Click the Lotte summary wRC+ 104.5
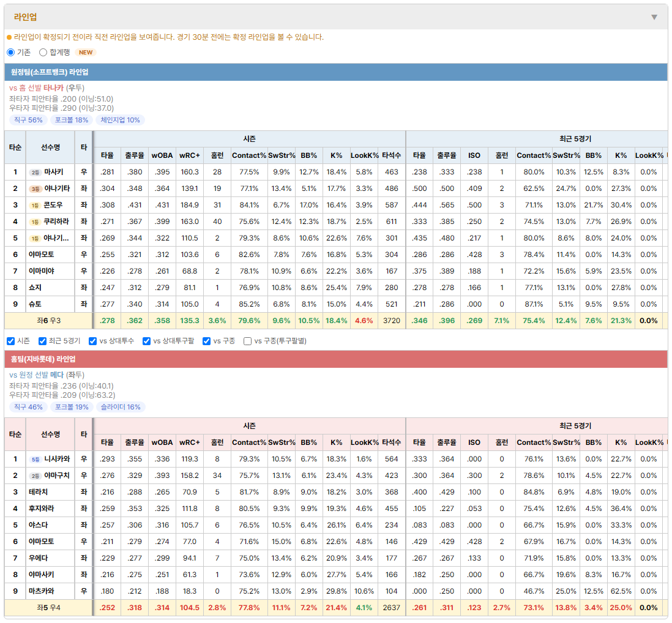 (x=190, y=608)
